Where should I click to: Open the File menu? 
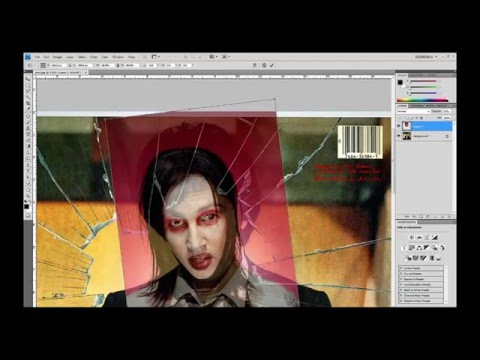pos(38,57)
